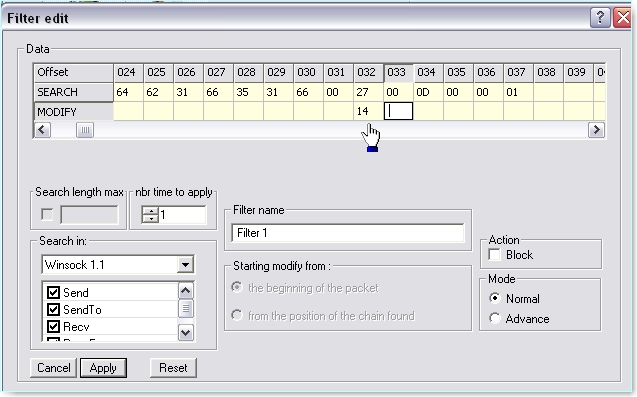Click the empty MODIFY cell at offset 024
The image size is (637, 397).
click(128, 111)
